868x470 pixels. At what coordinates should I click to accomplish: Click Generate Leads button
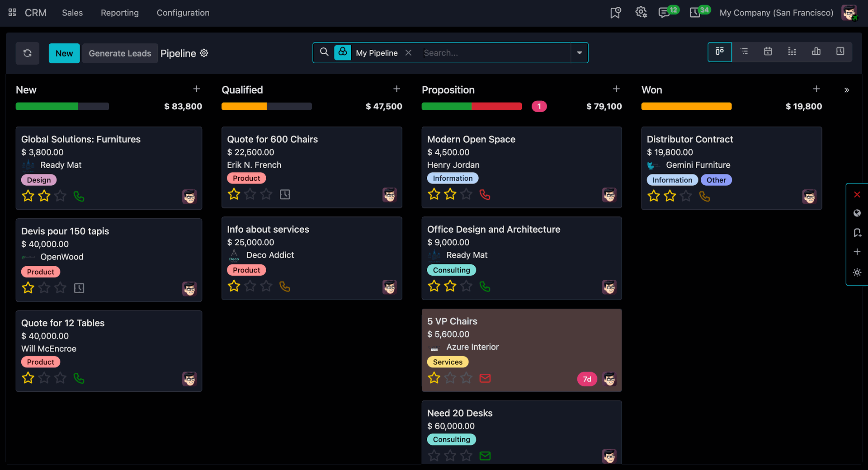pos(120,53)
